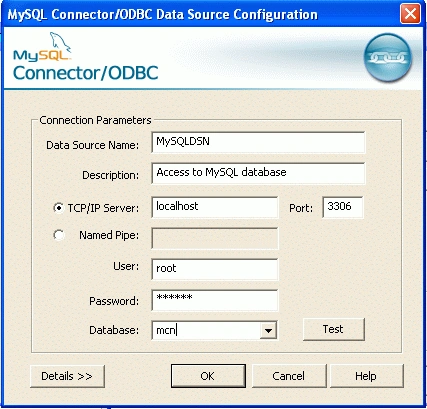Click the Description label

click(x=110, y=175)
